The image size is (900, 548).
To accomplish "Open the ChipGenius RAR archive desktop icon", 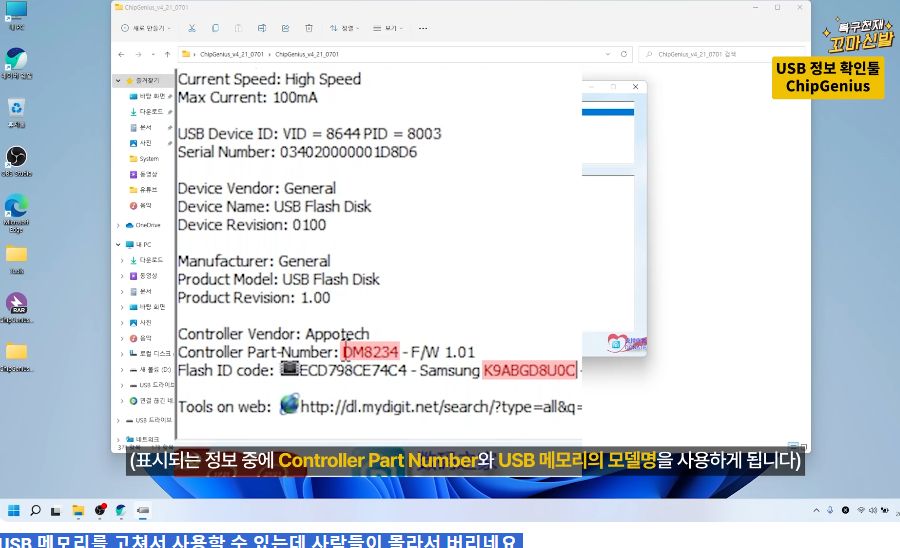I will coord(17,308).
